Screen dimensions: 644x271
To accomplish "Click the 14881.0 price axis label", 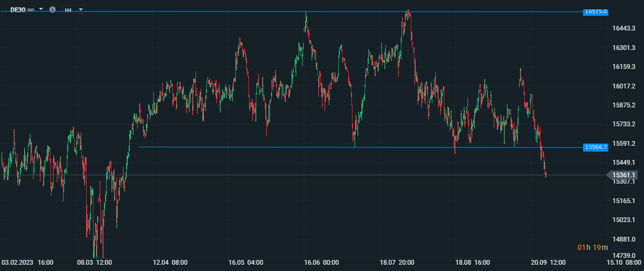I will pyautogui.click(x=625, y=239).
